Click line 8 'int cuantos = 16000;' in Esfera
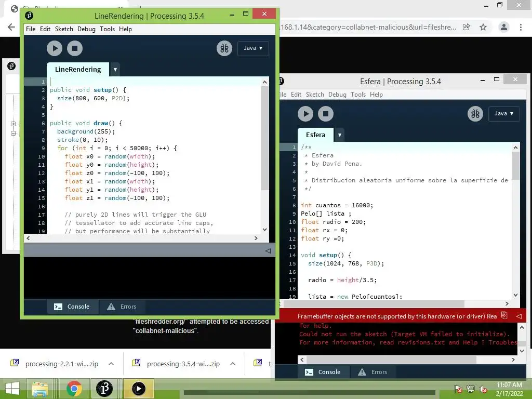The height and width of the screenshot is (399, 532). pyautogui.click(x=337, y=205)
